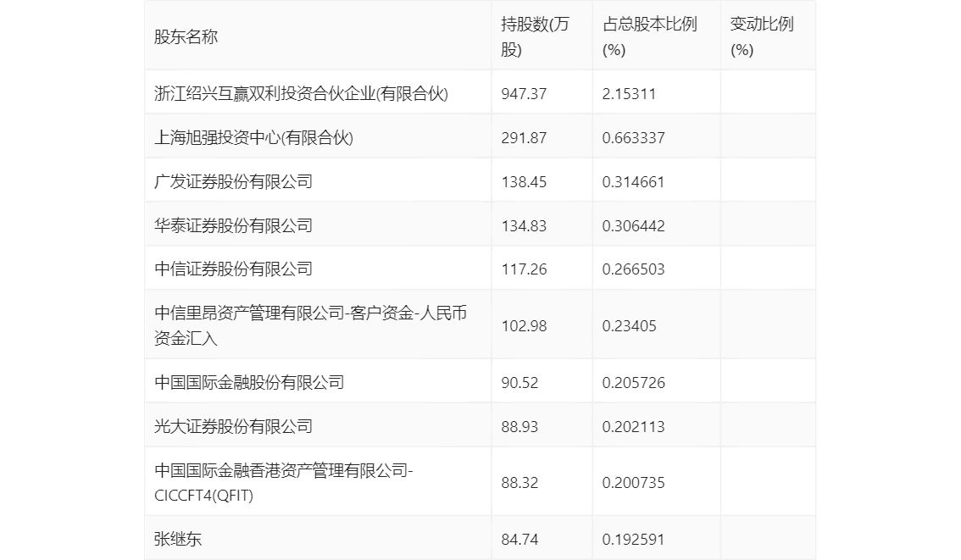
Task: Select the 88.32 shares value
Action: click(519, 483)
